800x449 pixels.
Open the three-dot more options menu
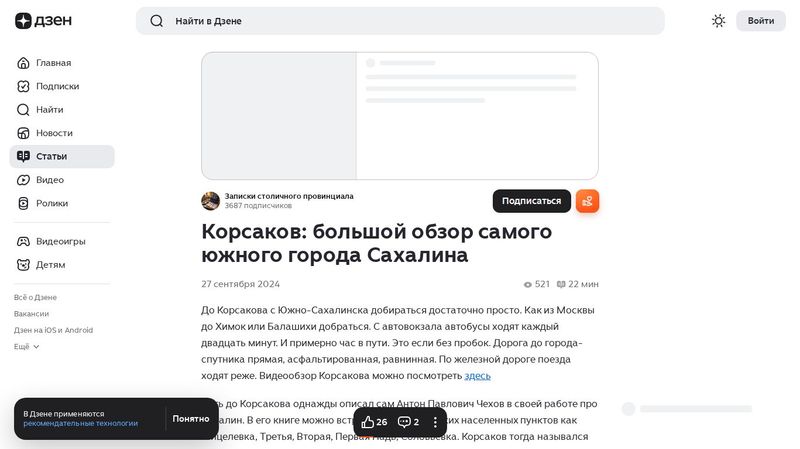435,422
